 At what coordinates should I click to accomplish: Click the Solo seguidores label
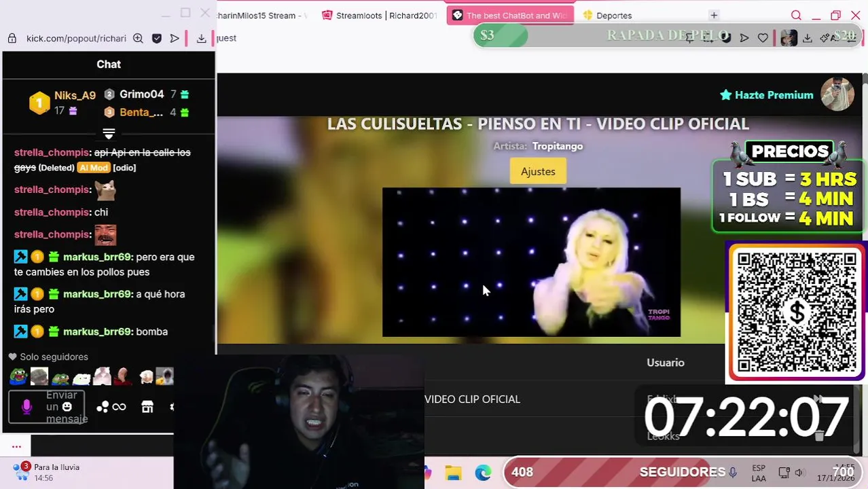click(54, 357)
